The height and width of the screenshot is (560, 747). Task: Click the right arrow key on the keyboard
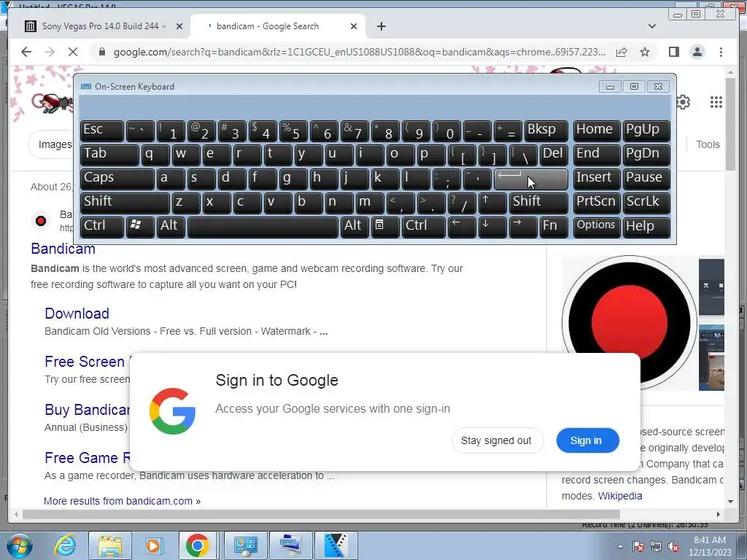(522, 226)
